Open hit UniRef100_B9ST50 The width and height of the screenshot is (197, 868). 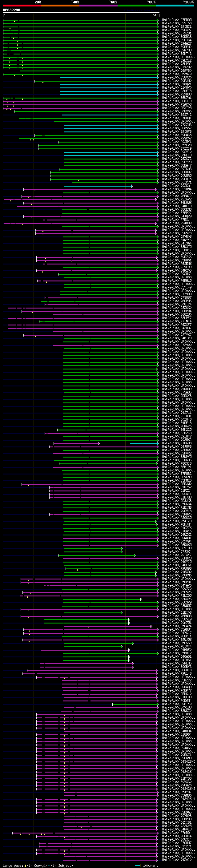tap(177, 23)
